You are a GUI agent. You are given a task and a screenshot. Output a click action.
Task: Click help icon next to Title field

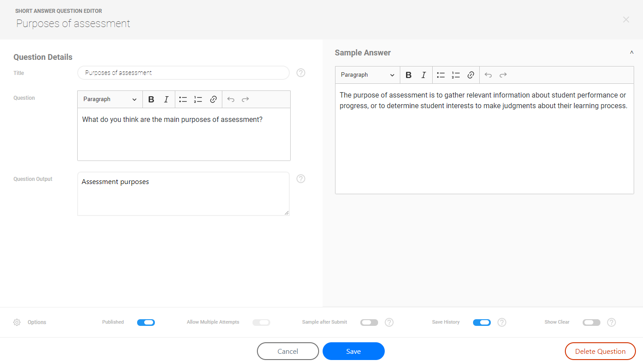point(301,73)
